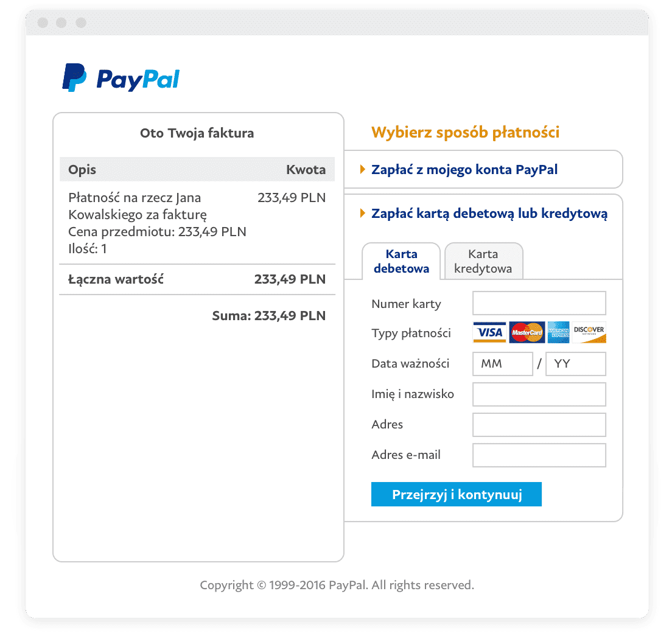Select the MasterCard icon
The width and height of the screenshot is (672, 633).
point(527,332)
